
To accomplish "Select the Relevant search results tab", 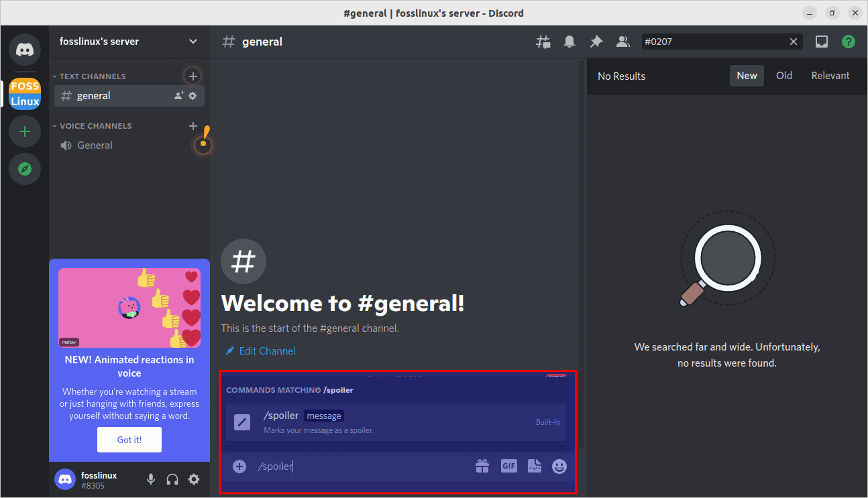I will click(830, 76).
